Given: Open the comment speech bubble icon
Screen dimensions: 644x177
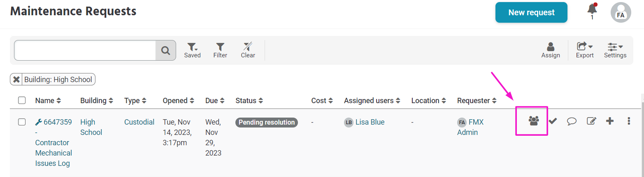Looking at the screenshot, I should tap(572, 121).
